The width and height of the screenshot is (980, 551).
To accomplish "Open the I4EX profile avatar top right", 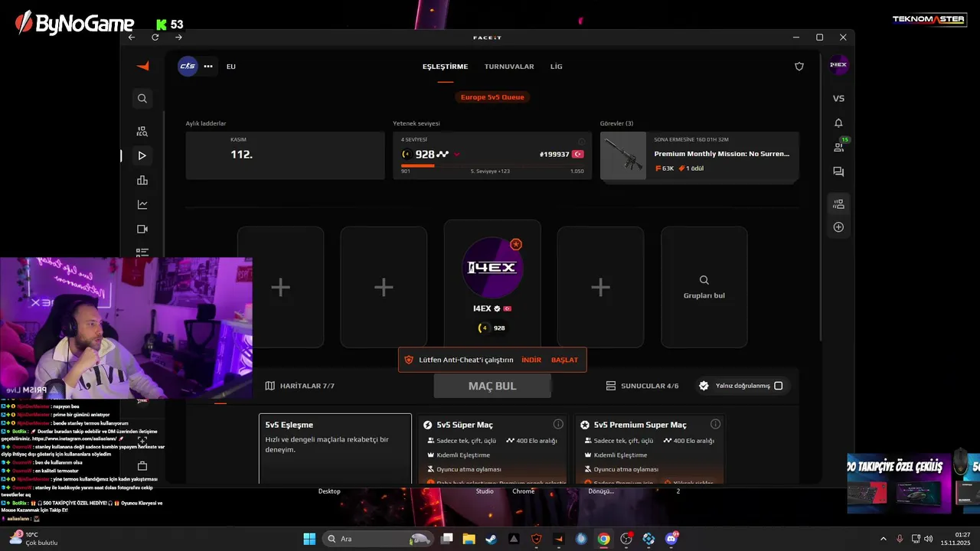I will pyautogui.click(x=838, y=65).
